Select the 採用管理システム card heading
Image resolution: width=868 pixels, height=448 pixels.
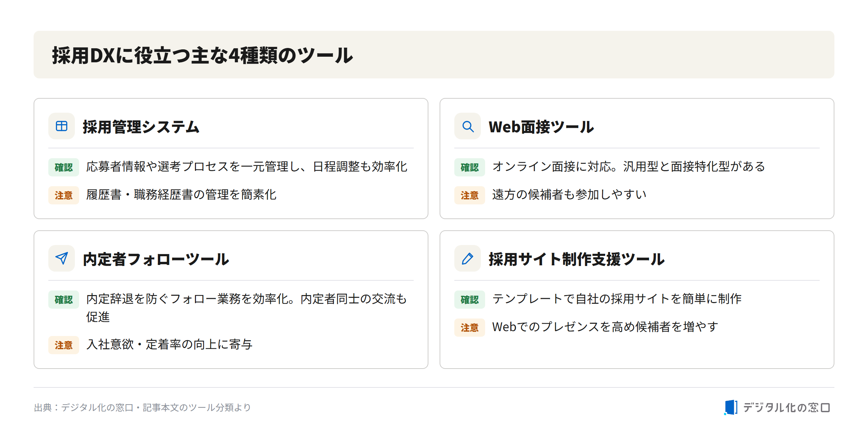click(141, 127)
